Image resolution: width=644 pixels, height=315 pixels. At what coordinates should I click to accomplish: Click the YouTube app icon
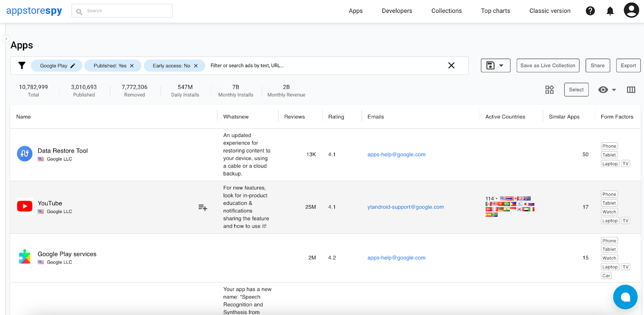(x=25, y=206)
